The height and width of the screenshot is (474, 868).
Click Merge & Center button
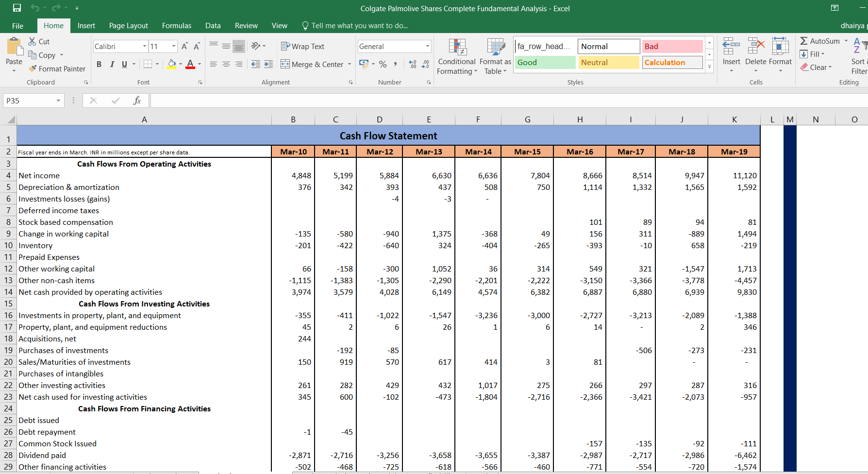(x=312, y=64)
